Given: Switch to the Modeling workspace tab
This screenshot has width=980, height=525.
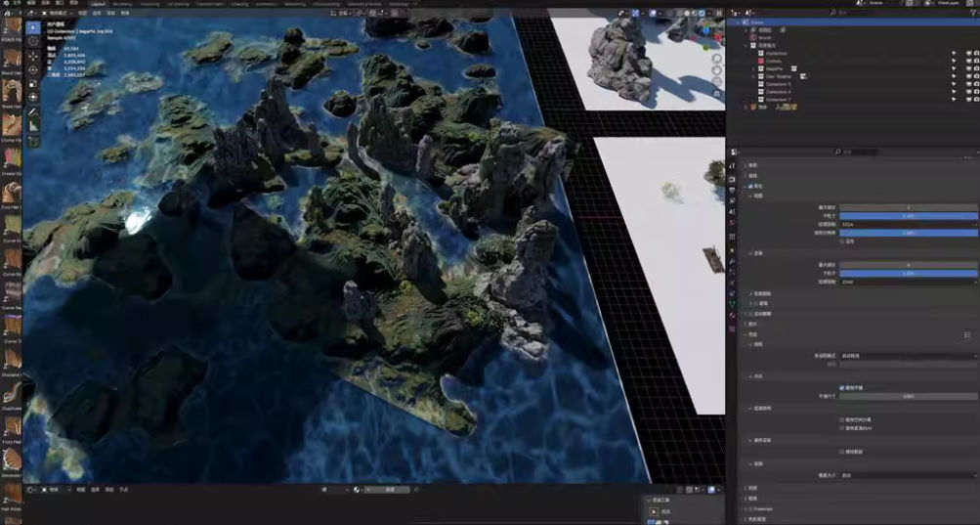Looking at the screenshot, I should pyautogui.click(x=123, y=4).
